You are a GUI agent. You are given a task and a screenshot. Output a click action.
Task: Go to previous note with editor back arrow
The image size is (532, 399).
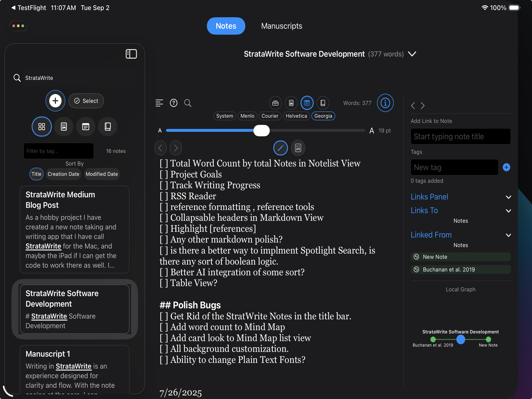pyautogui.click(x=160, y=148)
